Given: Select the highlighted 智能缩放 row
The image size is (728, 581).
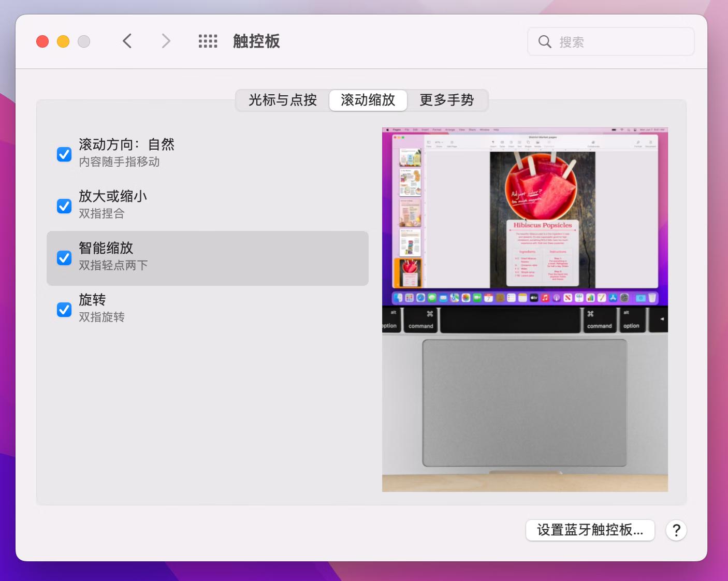Looking at the screenshot, I should point(207,258).
